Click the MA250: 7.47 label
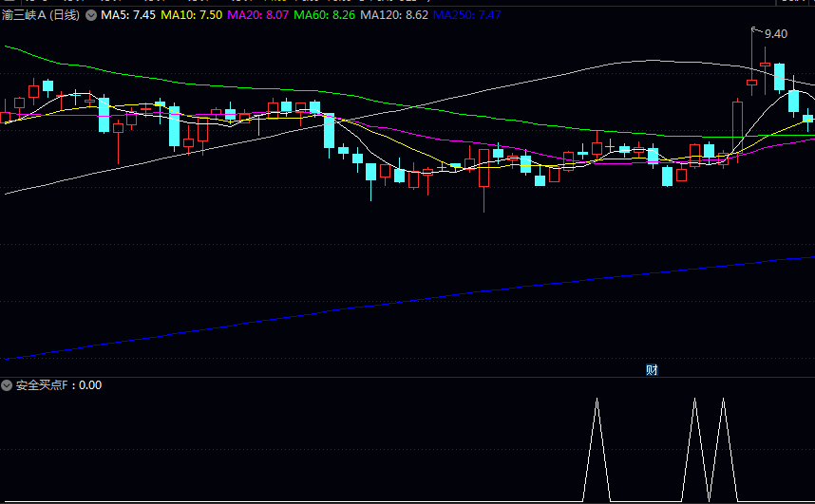 tap(466, 15)
